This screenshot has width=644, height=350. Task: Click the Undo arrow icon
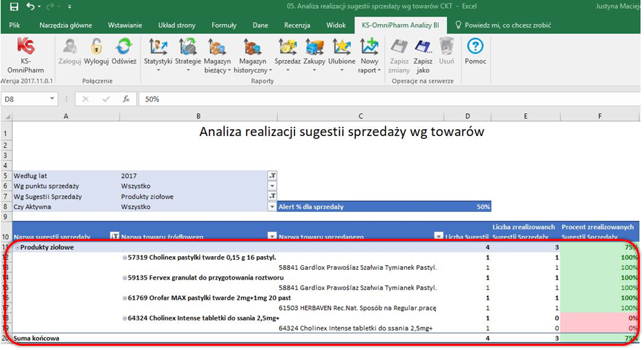click(31, 6)
